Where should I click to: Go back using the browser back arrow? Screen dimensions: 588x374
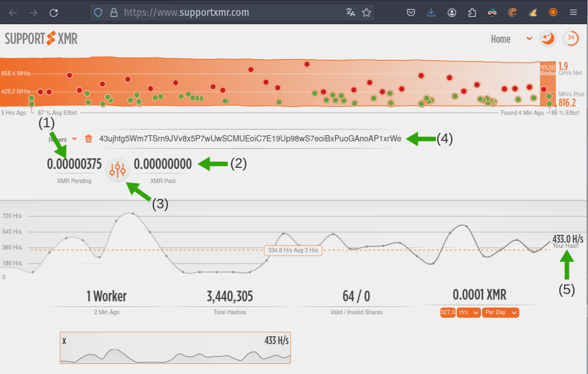[x=13, y=13]
